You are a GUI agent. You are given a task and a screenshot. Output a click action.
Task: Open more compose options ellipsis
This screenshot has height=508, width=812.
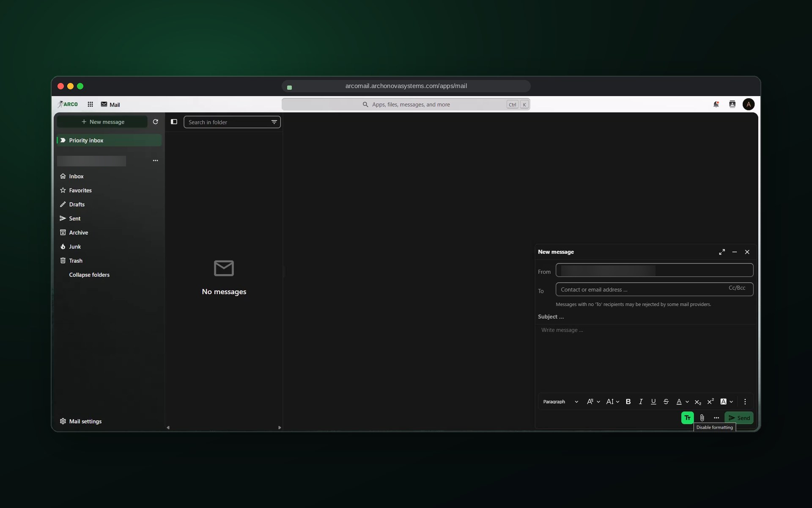(x=716, y=418)
